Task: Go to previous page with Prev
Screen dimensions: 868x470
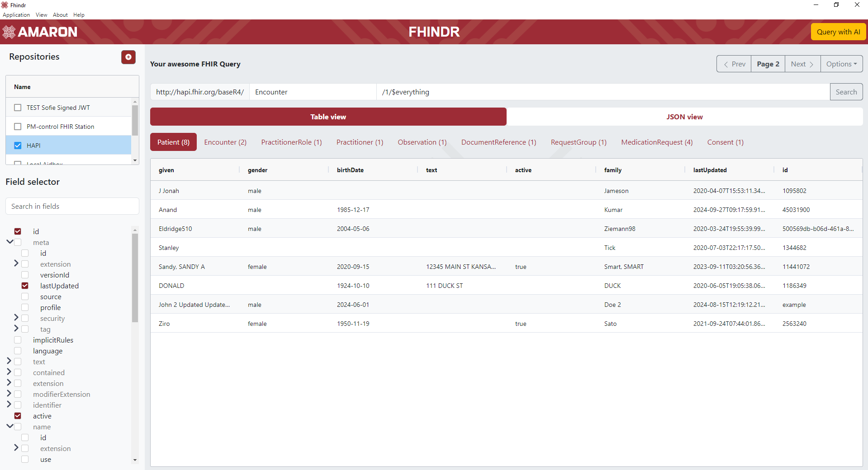Action: tap(734, 64)
